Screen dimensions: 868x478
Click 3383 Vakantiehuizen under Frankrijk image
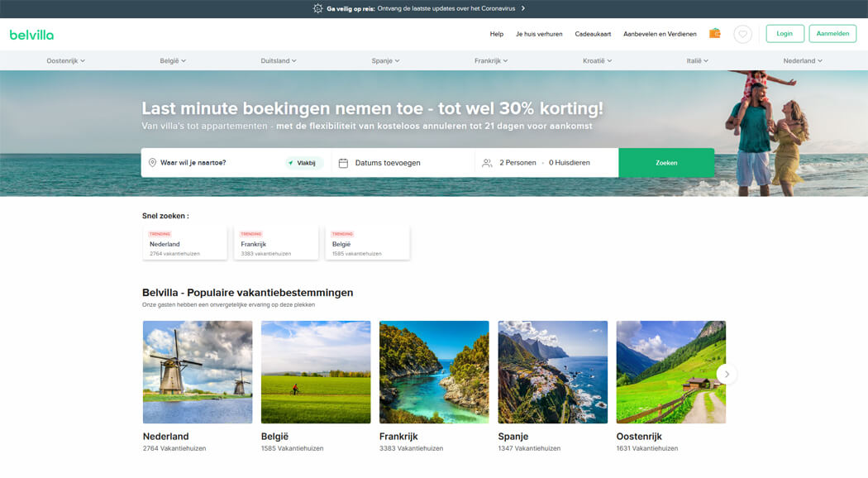point(412,449)
